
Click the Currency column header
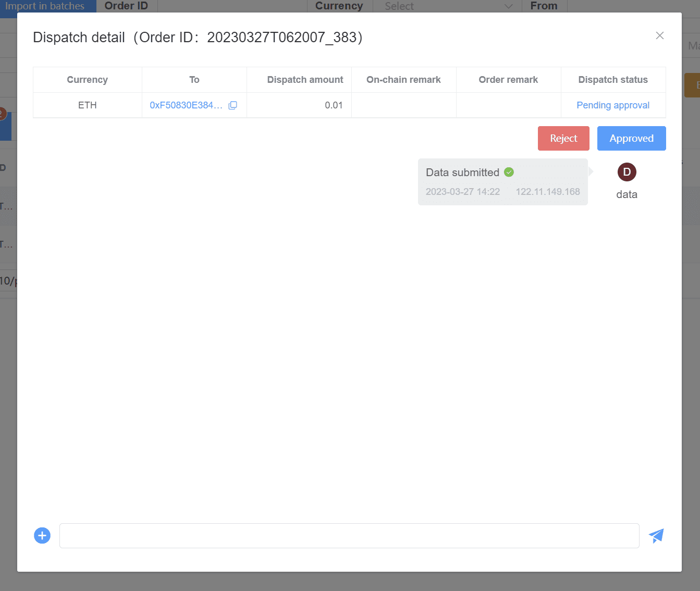coord(87,79)
